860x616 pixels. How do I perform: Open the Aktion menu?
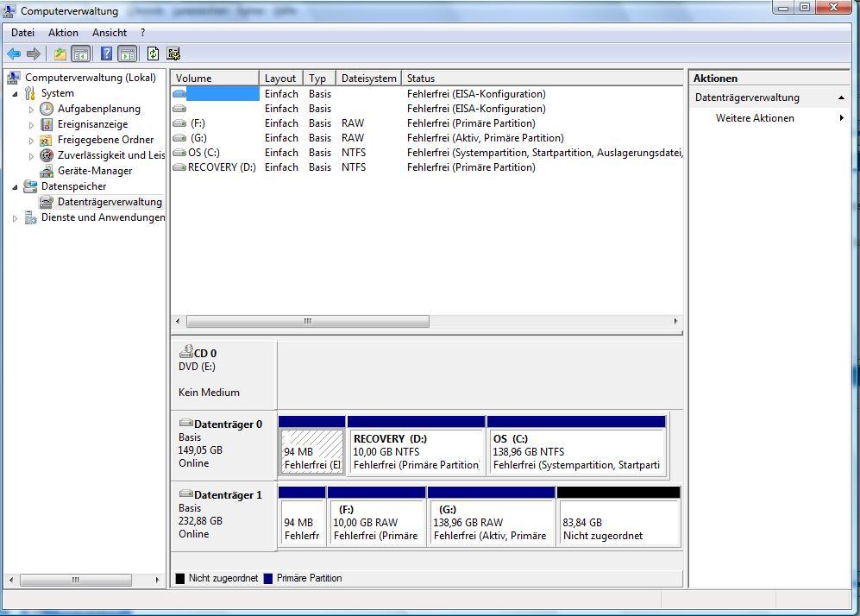coord(63,33)
